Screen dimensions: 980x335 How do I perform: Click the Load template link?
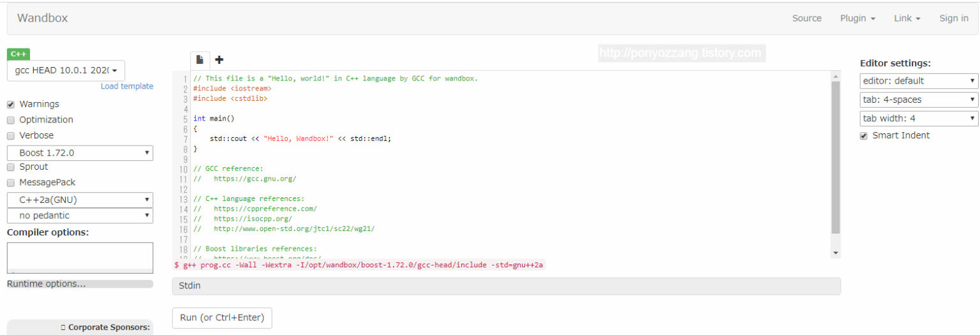127,86
